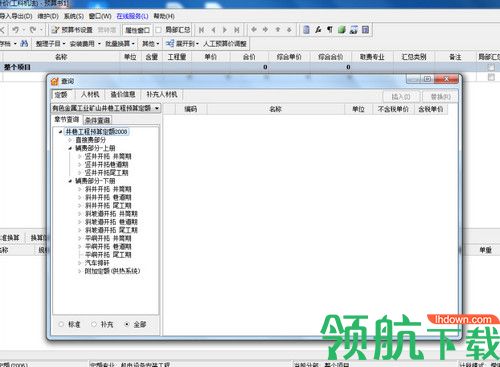Click the blue document icon in toolbar
500x367 pixels.
tap(306, 30)
